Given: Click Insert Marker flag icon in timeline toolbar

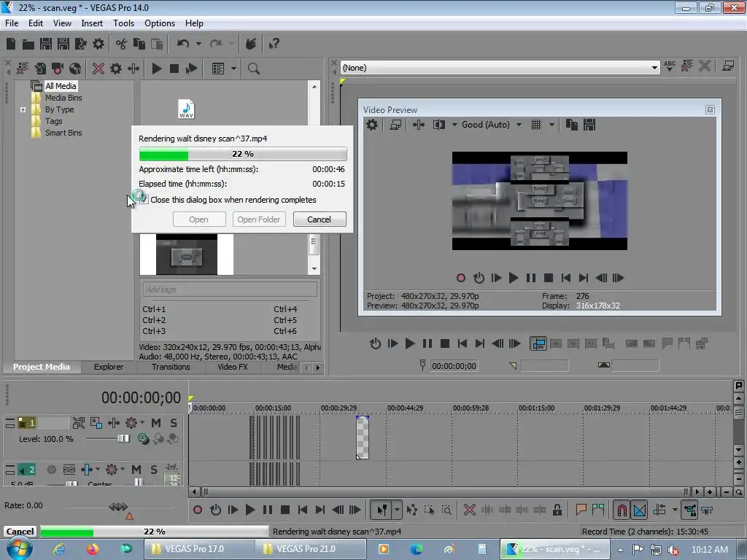Looking at the screenshot, I should pyautogui.click(x=581, y=510).
